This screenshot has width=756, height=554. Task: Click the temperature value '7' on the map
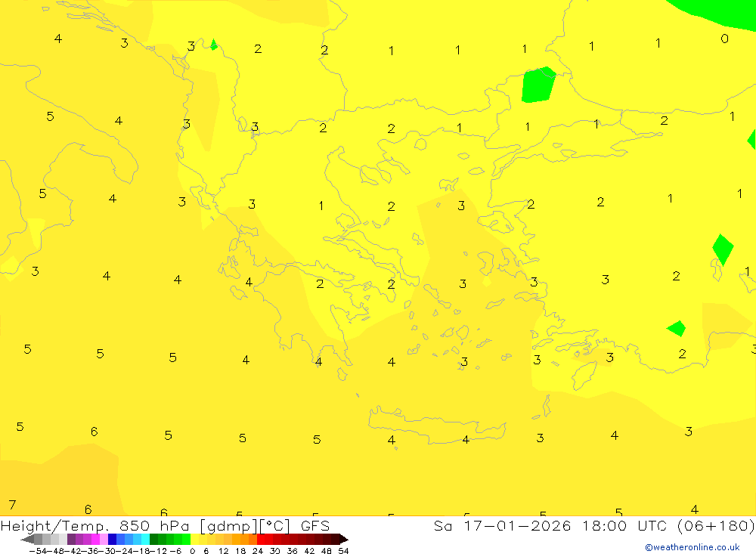point(13,505)
